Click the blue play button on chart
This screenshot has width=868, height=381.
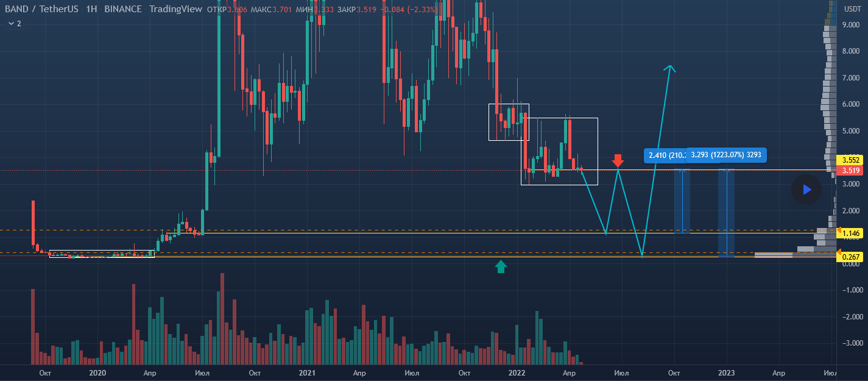pyautogui.click(x=806, y=190)
